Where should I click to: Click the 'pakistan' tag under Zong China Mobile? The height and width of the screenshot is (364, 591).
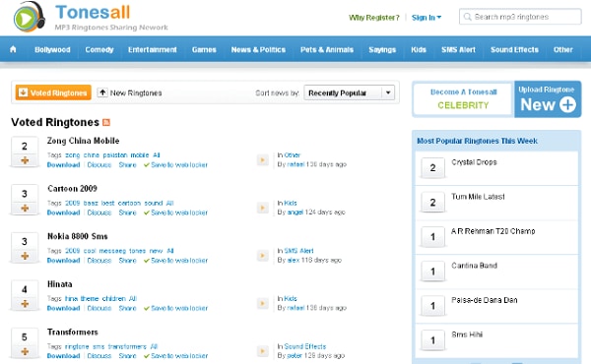(115, 155)
